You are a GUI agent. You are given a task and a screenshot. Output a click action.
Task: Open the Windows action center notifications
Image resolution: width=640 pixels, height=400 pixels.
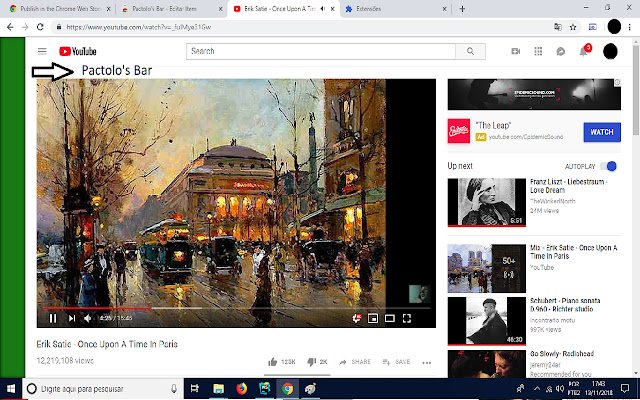tap(625, 389)
